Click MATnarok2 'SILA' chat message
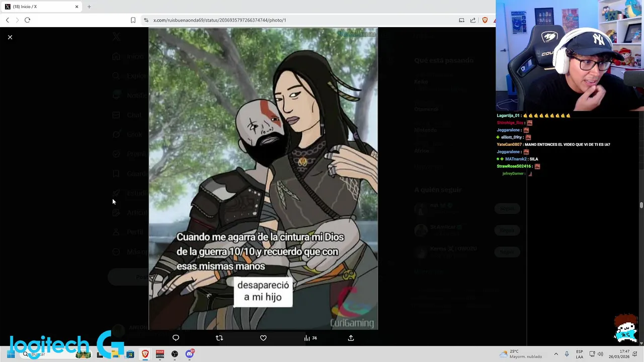 (x=517, y=159)
